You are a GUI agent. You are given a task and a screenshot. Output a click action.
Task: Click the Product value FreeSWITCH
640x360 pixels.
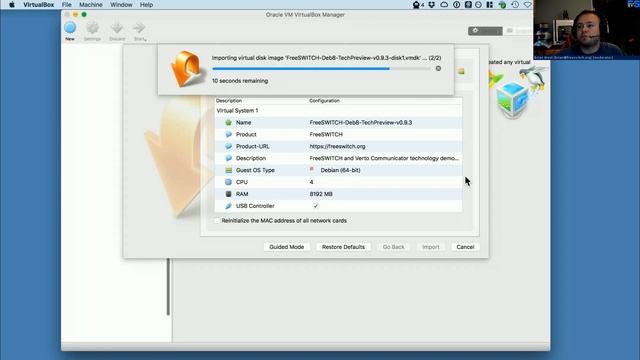pyautogui.click(x=326, y=134)
